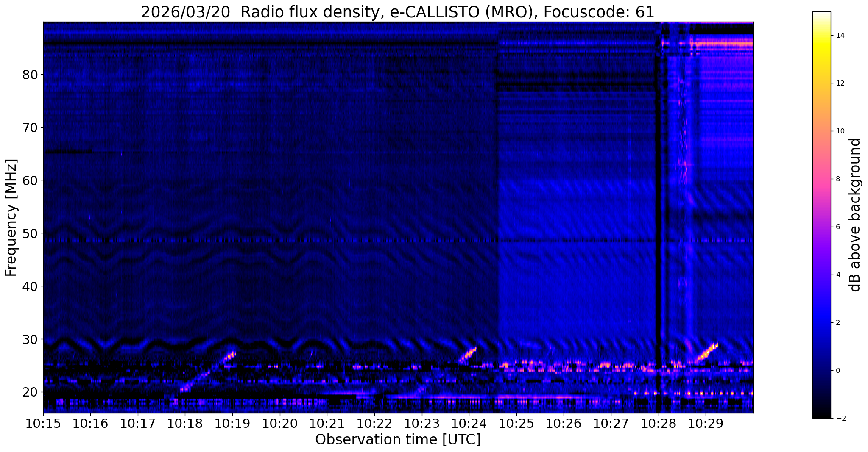Click the 10:15 time tick label

[43, 424]
